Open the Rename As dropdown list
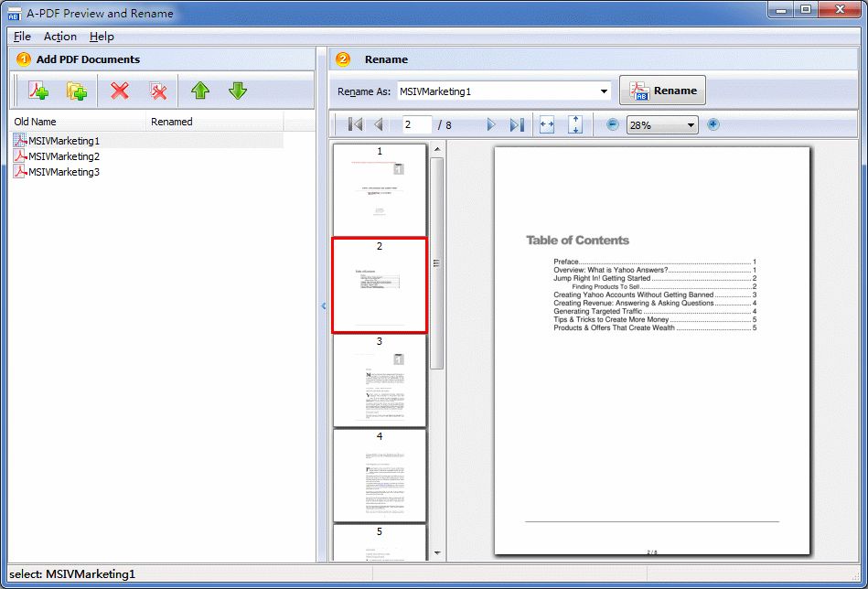 (x=604, y=91)
